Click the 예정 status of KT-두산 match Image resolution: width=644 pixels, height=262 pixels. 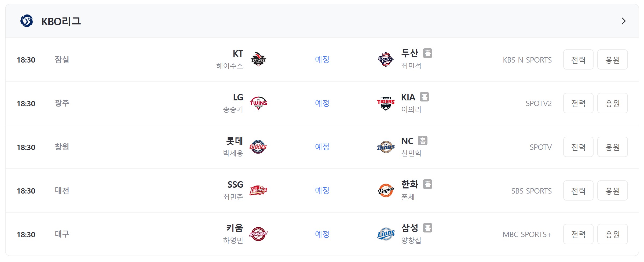322,59
